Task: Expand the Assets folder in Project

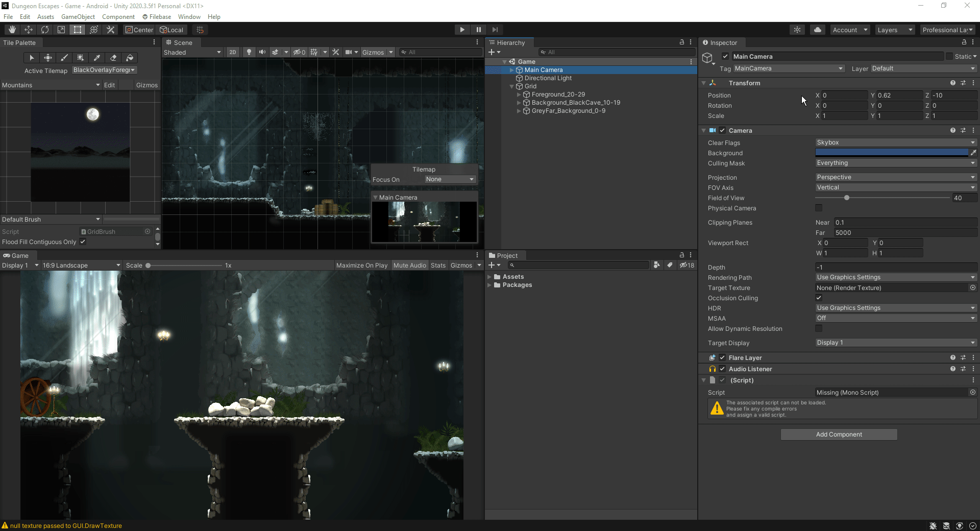Action: click(x=489, y=277)
